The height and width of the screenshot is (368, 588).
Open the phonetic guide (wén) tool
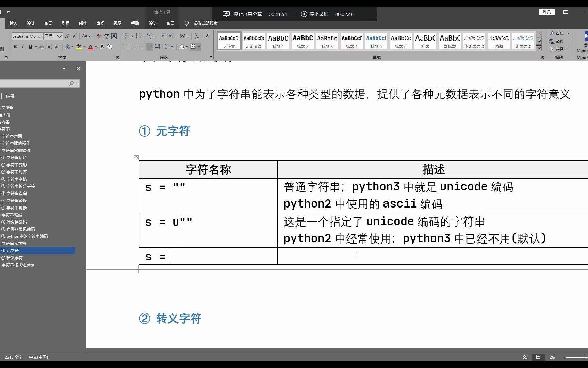pos(107,36)
